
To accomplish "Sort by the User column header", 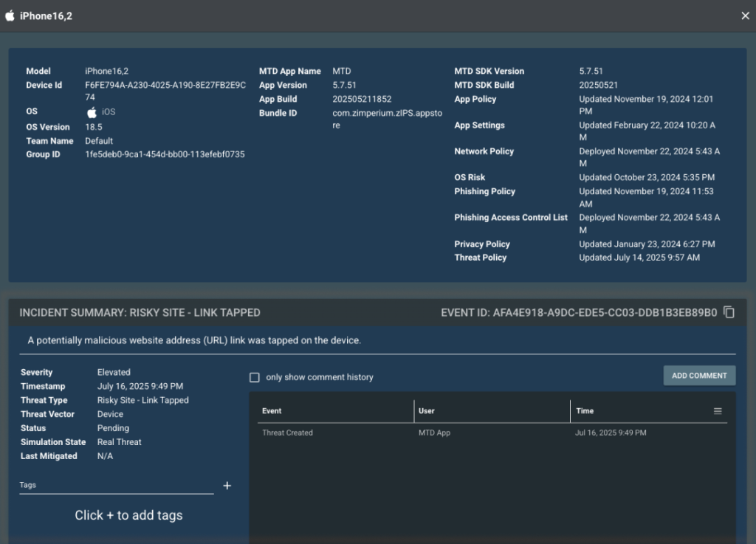I will (x=427, y=411).
